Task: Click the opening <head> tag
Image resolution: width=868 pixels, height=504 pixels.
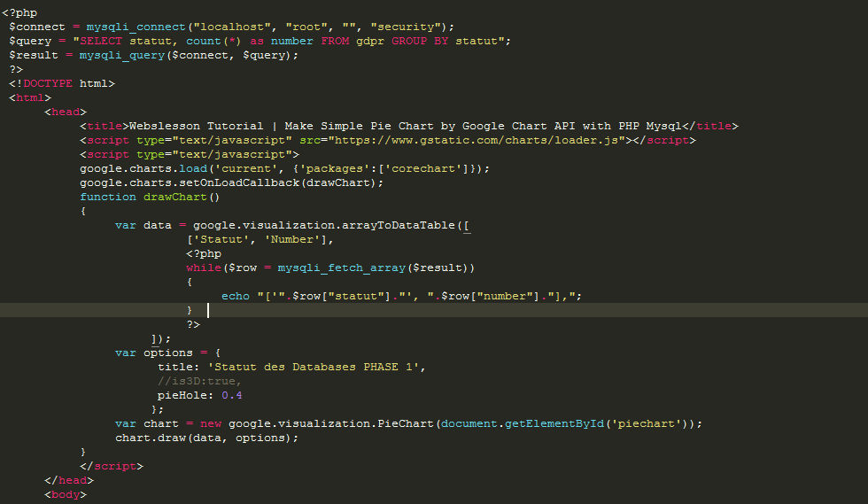Action: (x=66, y=112)
